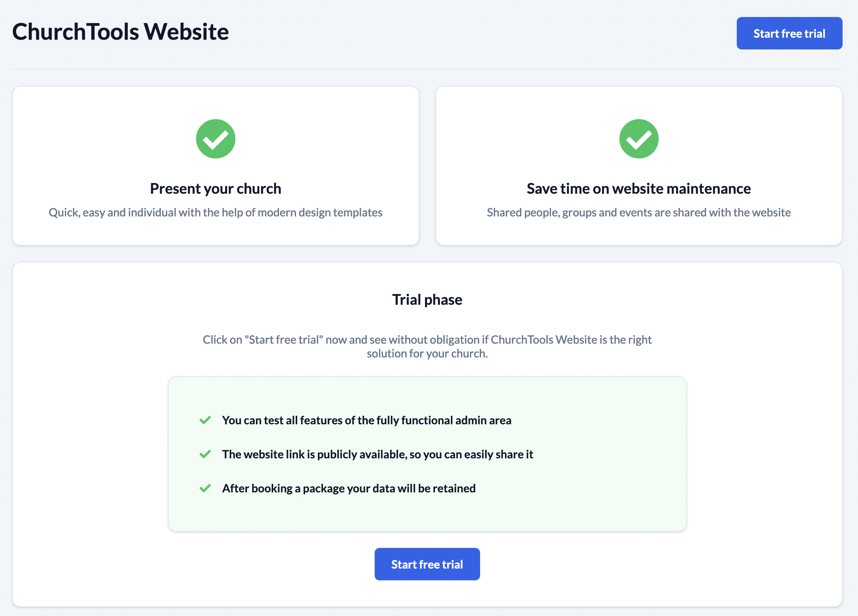Click the Present your church heading
Viewport: 858px width, 616px height.
216,189
